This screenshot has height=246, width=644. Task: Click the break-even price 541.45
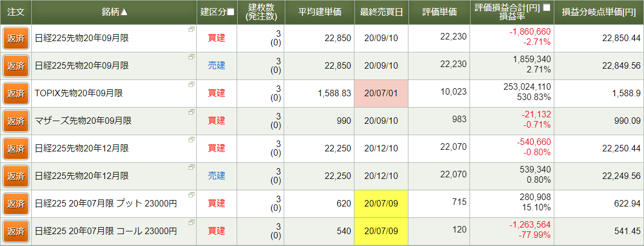[x=628, y=231]
